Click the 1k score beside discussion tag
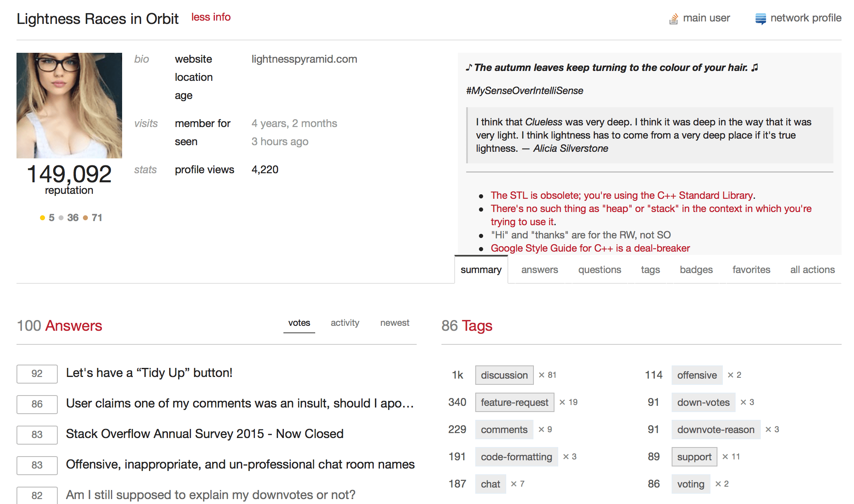This screenshot has height=504, width=854. point(458,375)
